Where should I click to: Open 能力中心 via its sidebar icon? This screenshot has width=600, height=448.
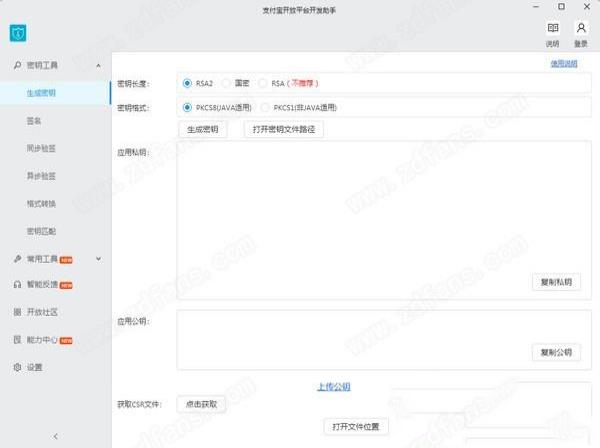[17, 339]
